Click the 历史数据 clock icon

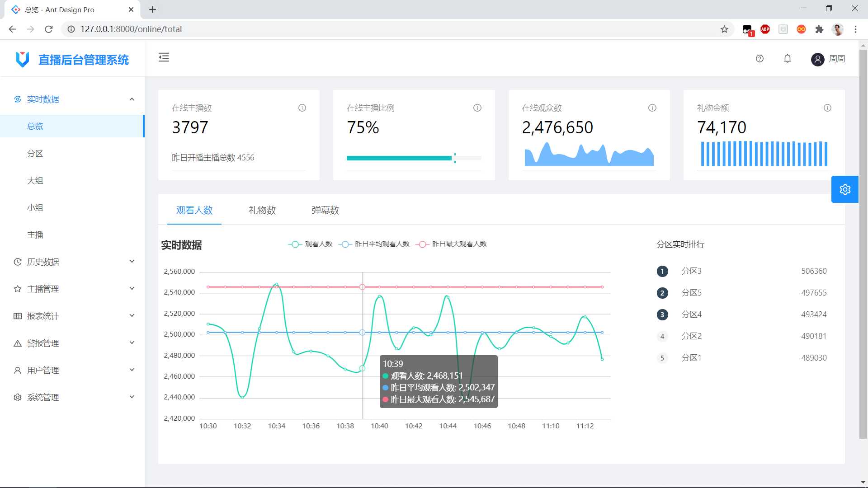18,262
